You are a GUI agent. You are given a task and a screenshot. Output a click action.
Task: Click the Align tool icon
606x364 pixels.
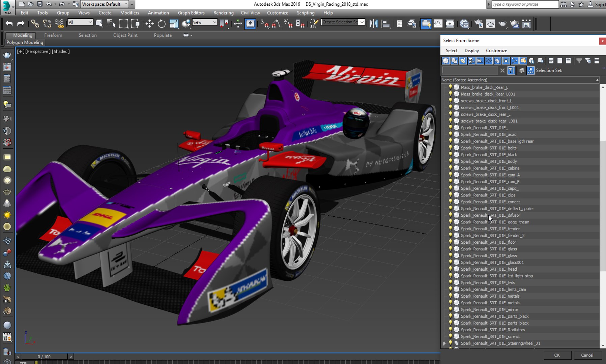point(385,24)
